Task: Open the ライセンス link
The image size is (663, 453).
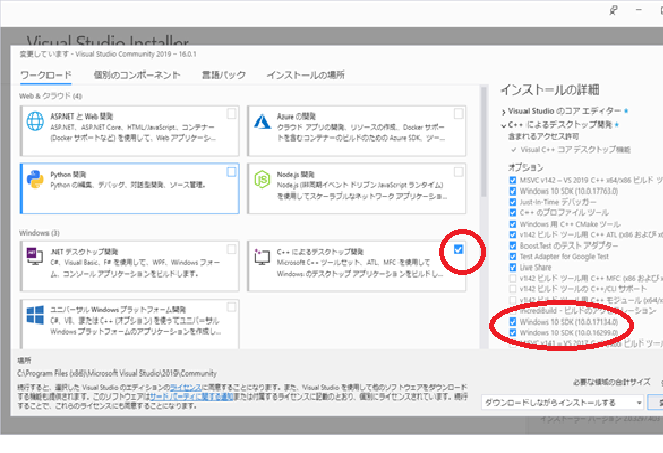Action: [185, 387]
